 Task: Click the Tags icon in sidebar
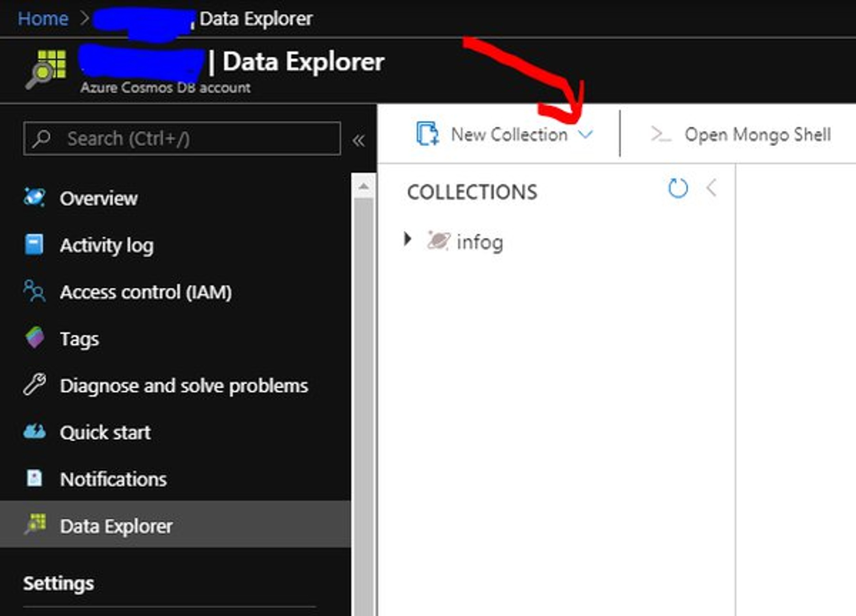click(35, 338)
